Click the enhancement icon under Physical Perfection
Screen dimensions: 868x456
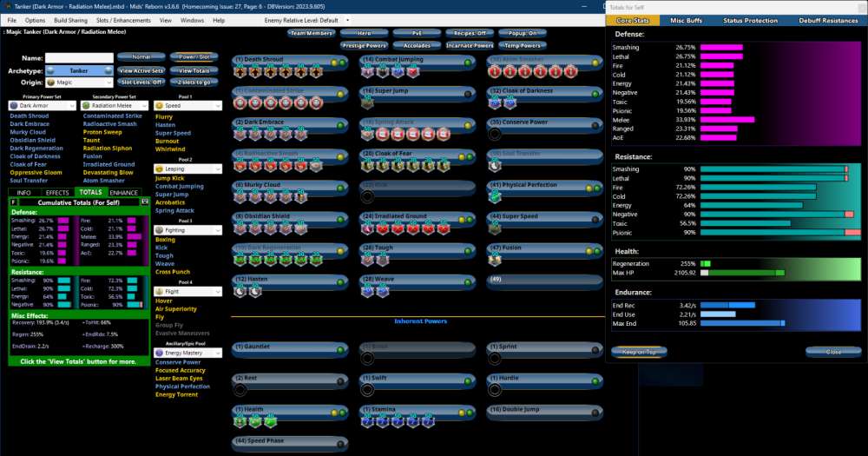(495, 197)
